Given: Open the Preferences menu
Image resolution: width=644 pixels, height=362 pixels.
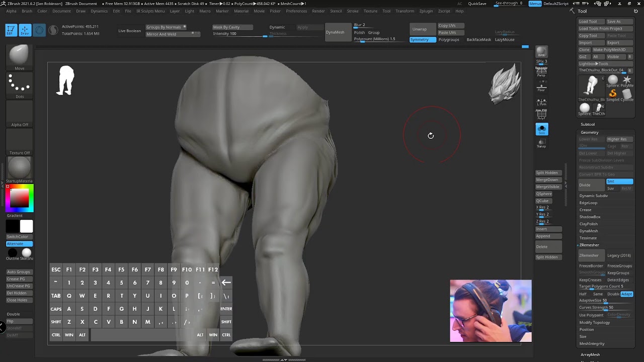Looking at the screenshot, I should click(296, 11).
